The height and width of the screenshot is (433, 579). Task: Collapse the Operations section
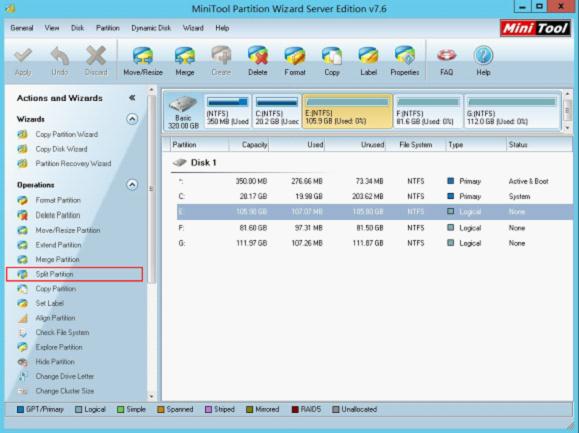[132, 185]
